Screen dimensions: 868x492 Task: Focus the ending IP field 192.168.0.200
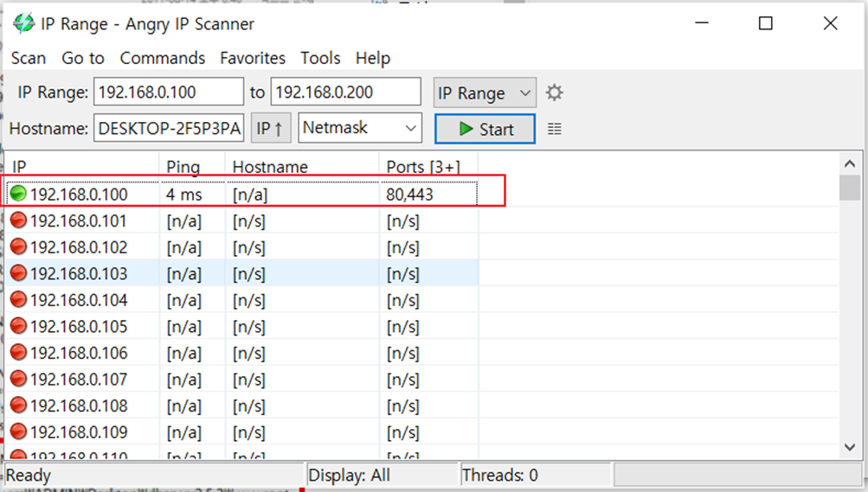point(345,92)
